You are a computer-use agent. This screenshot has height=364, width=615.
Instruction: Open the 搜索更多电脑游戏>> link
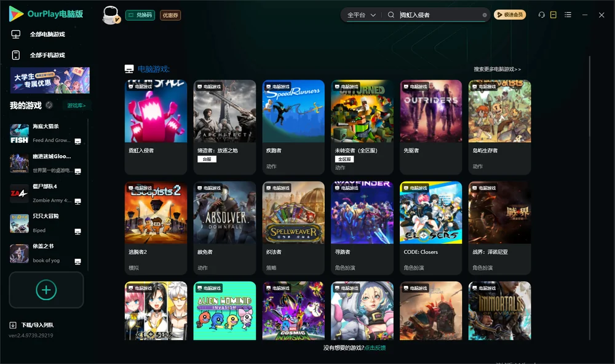[x=498, y=69]
